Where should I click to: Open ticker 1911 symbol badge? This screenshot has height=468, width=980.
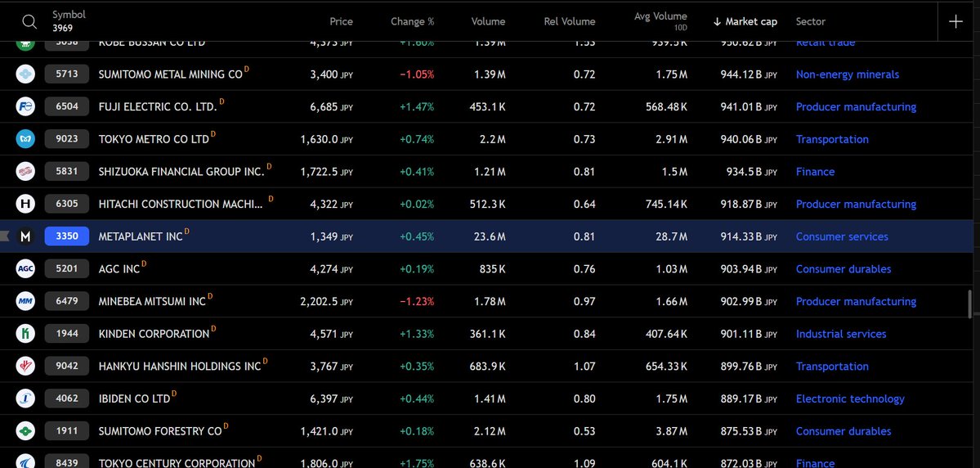click(67, 431)
